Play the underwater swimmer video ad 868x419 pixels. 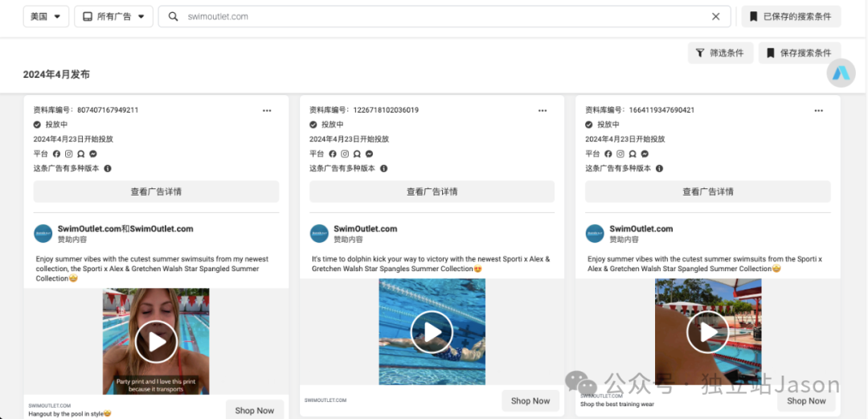click(432, 332)
